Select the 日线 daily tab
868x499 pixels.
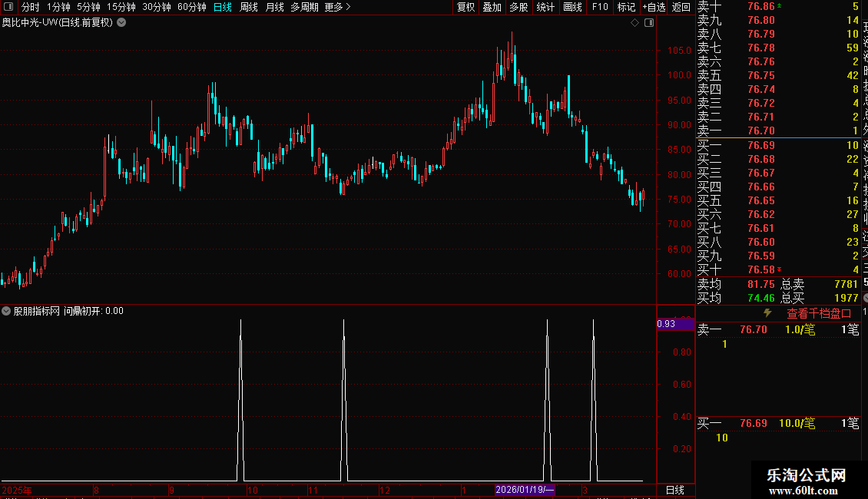[223, 7]
